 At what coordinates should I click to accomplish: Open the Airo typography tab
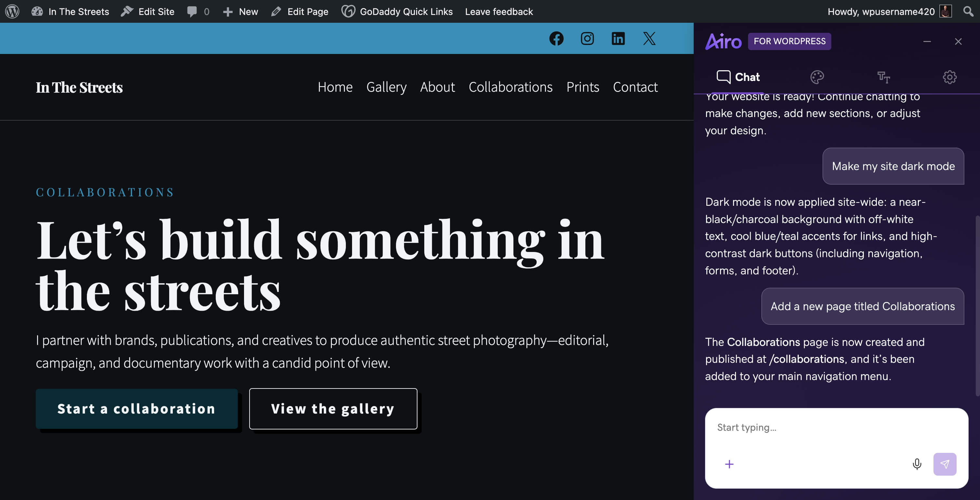click(883, 77)
